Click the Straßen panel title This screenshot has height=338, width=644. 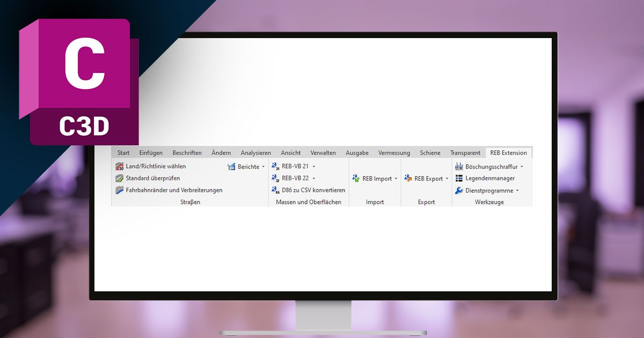[x=190, y=202]
